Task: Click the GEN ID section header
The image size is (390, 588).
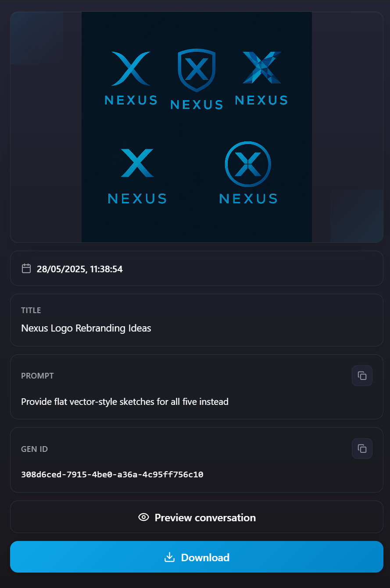Action: pos(34,449)
